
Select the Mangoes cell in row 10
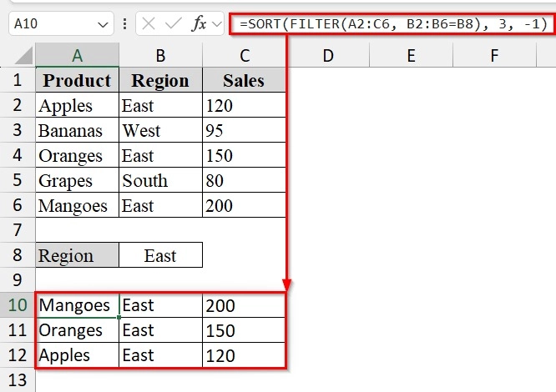tap(77, 306)
